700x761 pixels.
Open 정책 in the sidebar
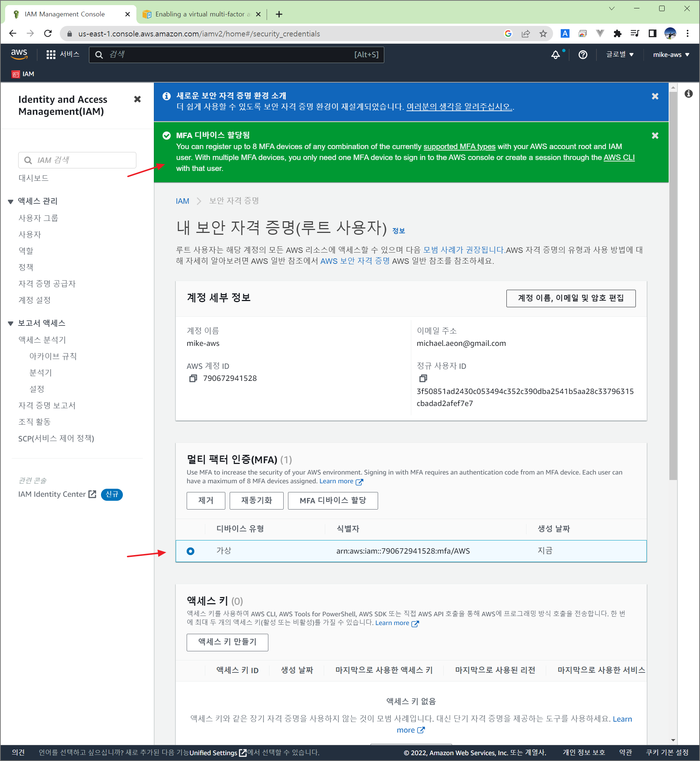coord(26,267)
